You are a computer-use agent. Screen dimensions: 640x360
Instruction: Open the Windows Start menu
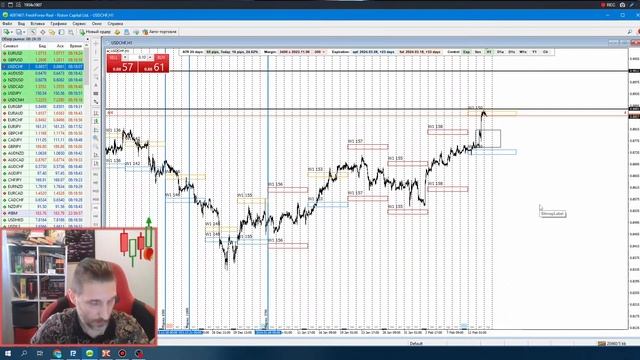(x=7, y=353)
